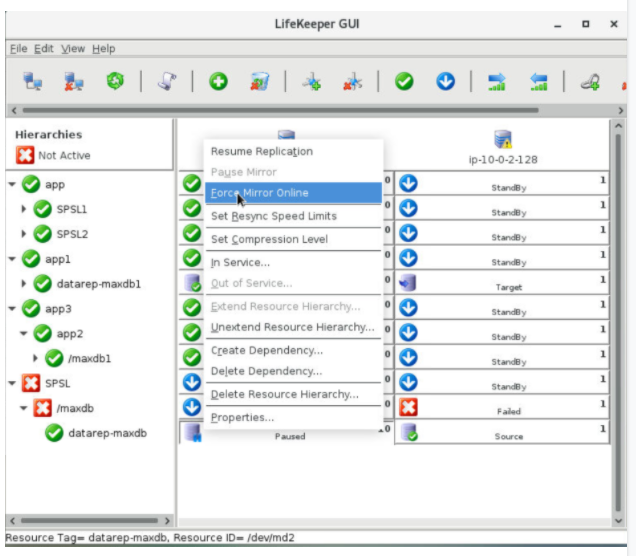Click the red X Not Active legend icon
This screenshot has width=636, height=556.
point(25,155)
